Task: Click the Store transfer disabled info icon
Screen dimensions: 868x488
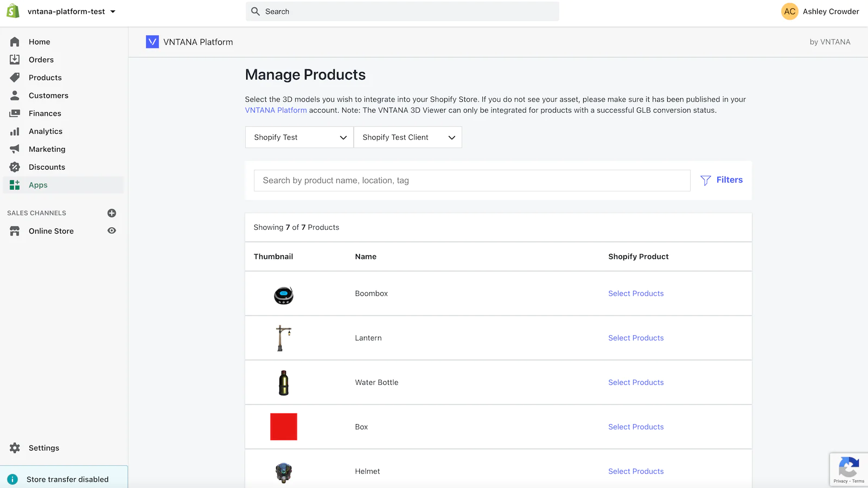Action: pos(12,479)
